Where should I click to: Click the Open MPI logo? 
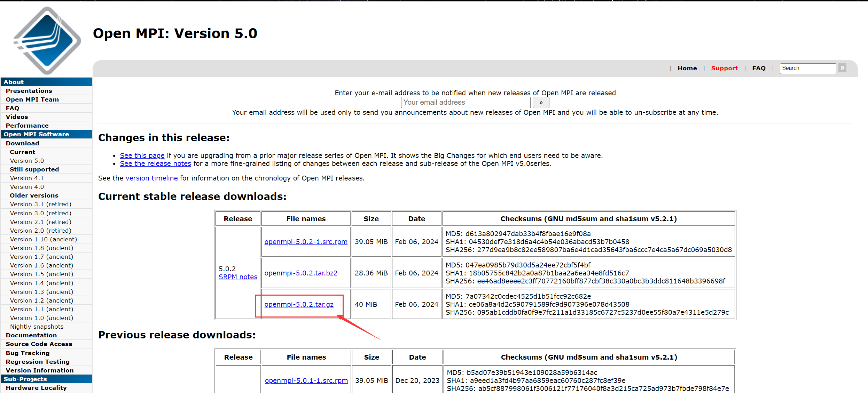(47, 40)
